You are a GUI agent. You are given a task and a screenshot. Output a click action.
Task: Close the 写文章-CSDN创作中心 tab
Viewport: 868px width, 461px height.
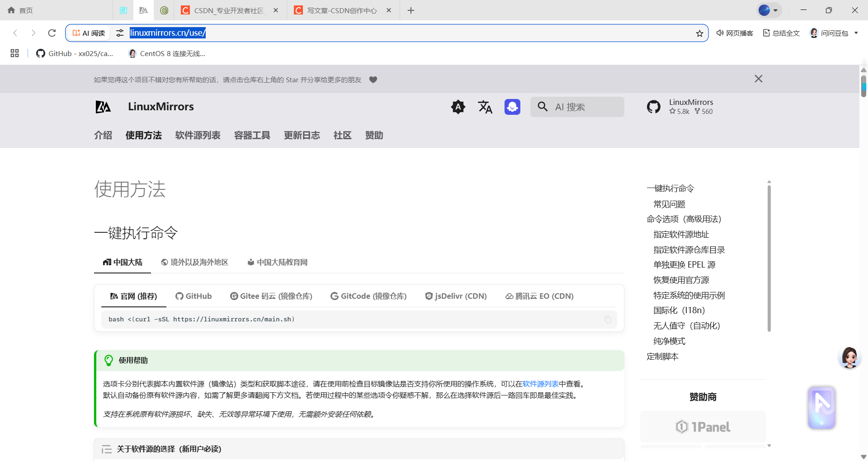(x=389, y=10)
